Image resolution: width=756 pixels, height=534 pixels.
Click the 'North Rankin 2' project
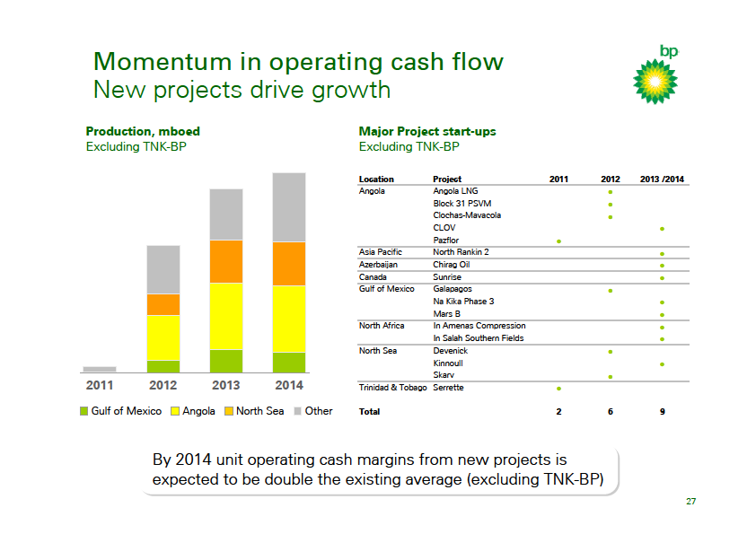(461, 251)
